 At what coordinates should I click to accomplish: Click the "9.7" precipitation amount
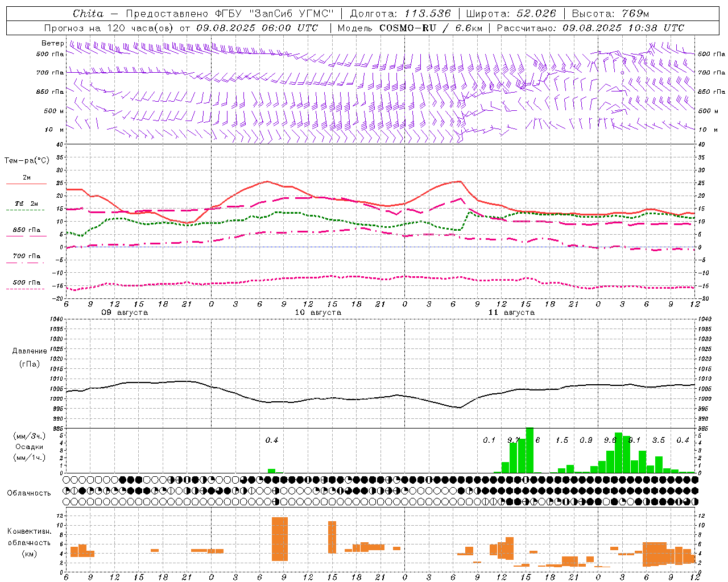pos(513,440)
